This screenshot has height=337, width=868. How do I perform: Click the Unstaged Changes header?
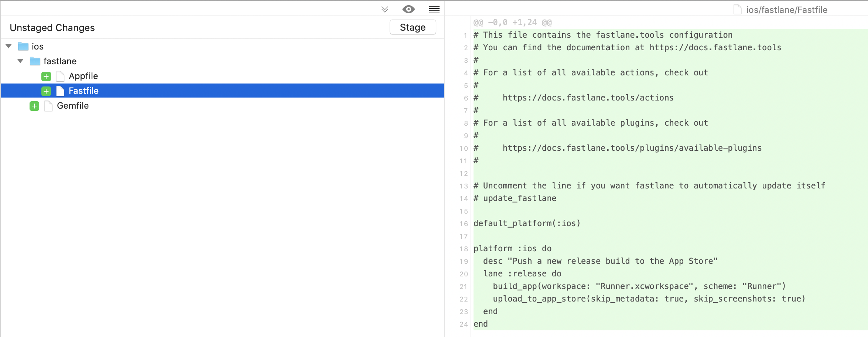click(x=52, y=28)
